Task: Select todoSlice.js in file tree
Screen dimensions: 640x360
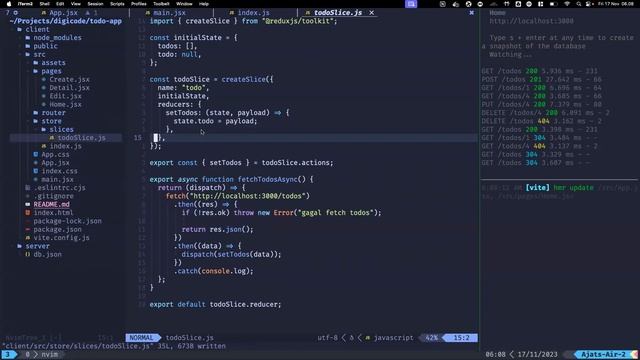Action: click(81, 138)
